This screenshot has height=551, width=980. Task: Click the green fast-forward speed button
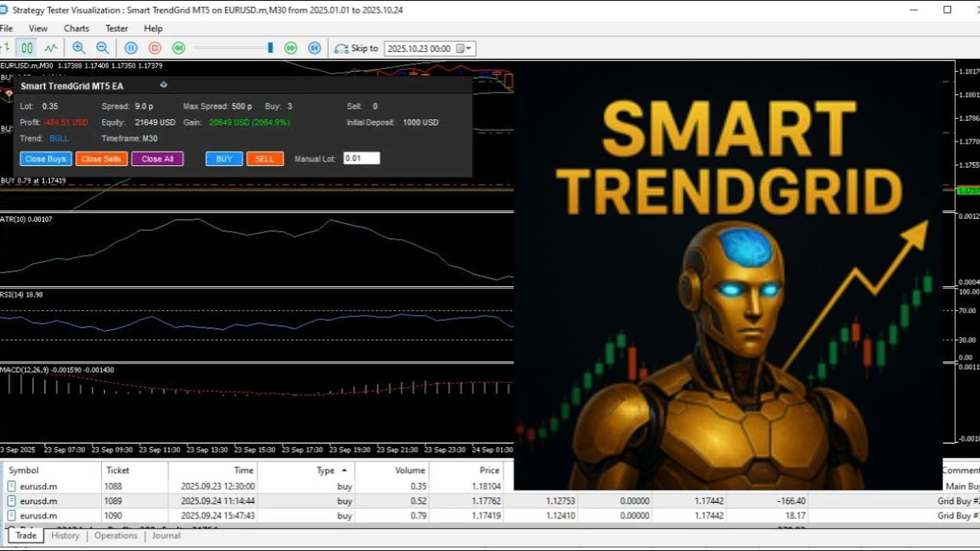[x=291, y=47]
